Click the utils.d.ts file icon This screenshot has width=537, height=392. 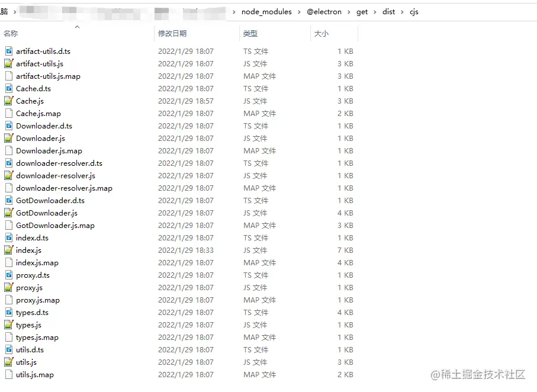pos(9,350)
